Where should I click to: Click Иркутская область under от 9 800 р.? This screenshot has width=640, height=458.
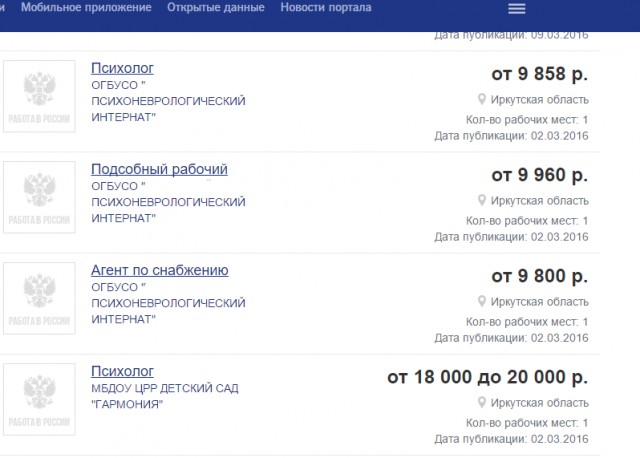point(540,302)
